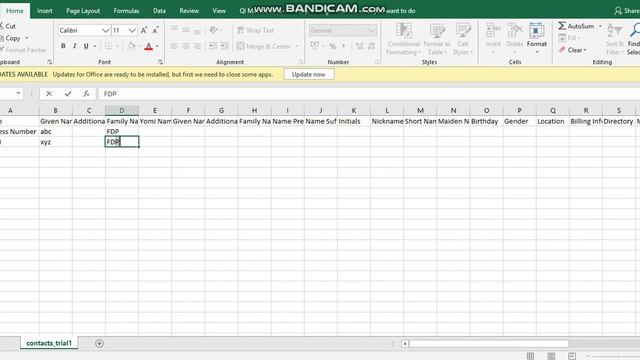Image resolution: width=640 pixels, height=360 pixels.
Task: Click the Decrease Decimal icon
Action: coord(371,46)
